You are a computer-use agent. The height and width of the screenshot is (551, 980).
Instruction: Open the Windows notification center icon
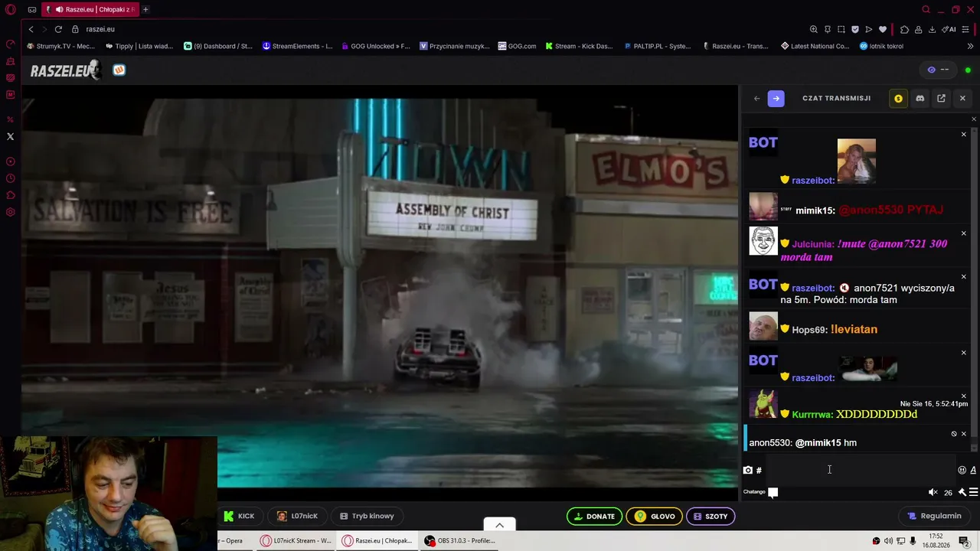tap(964, 541)
